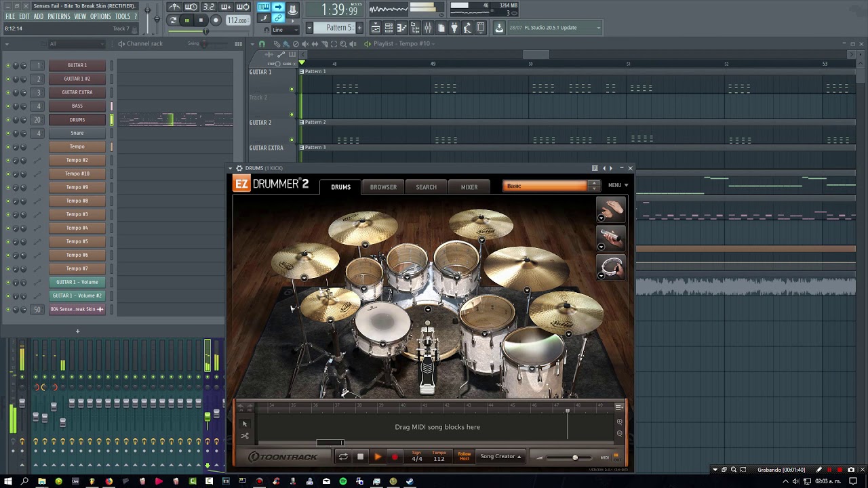Toggle the playlist magnet snap icon

[262, 44]
